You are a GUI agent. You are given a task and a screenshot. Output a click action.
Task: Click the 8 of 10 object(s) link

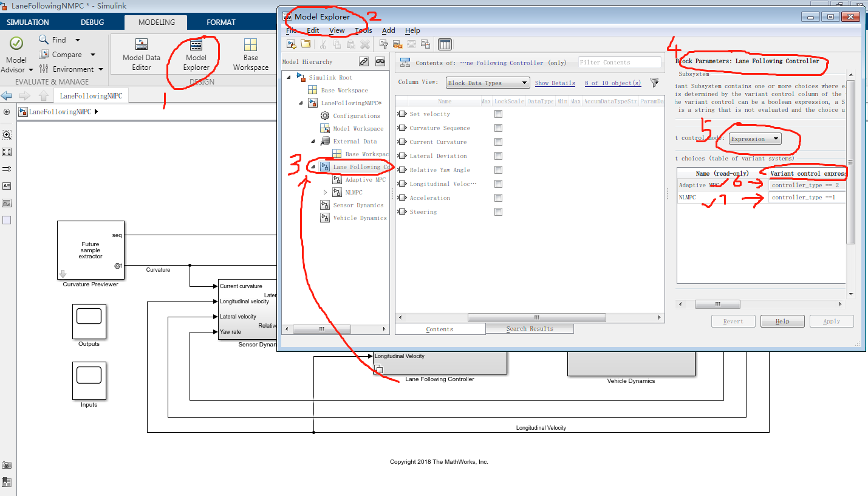[612, 83]
